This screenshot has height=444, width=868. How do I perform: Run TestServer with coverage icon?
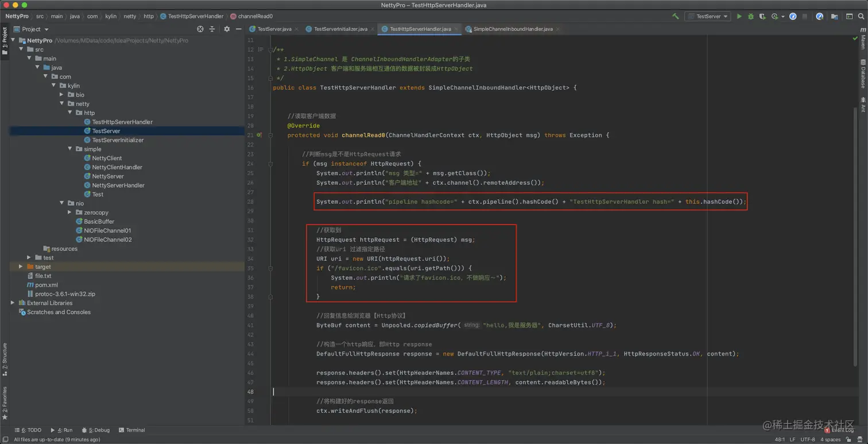762,17
